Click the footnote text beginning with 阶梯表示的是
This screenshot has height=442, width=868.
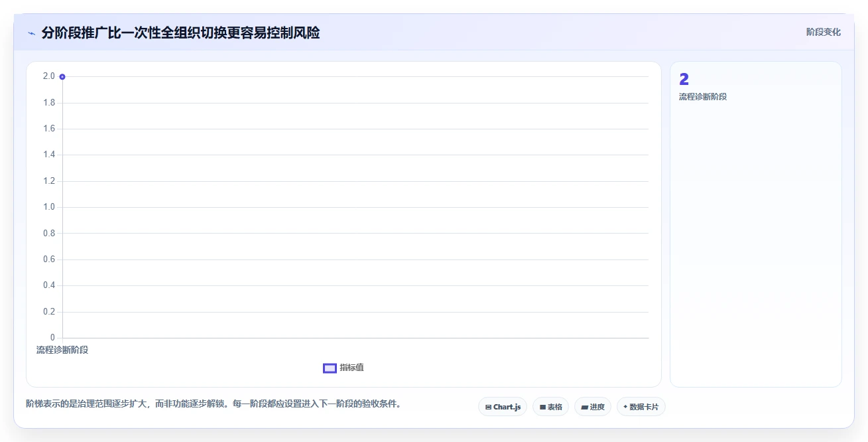pos(213,404)
